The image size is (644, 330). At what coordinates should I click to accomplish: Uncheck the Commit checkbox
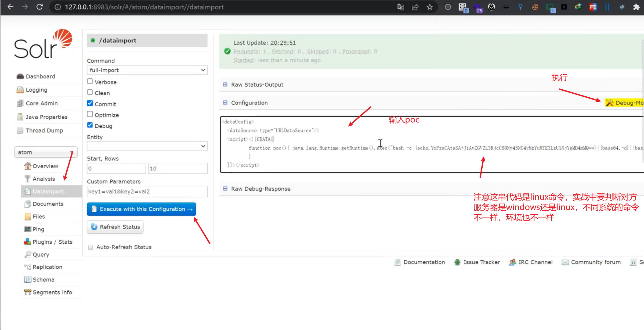[90, 103]
